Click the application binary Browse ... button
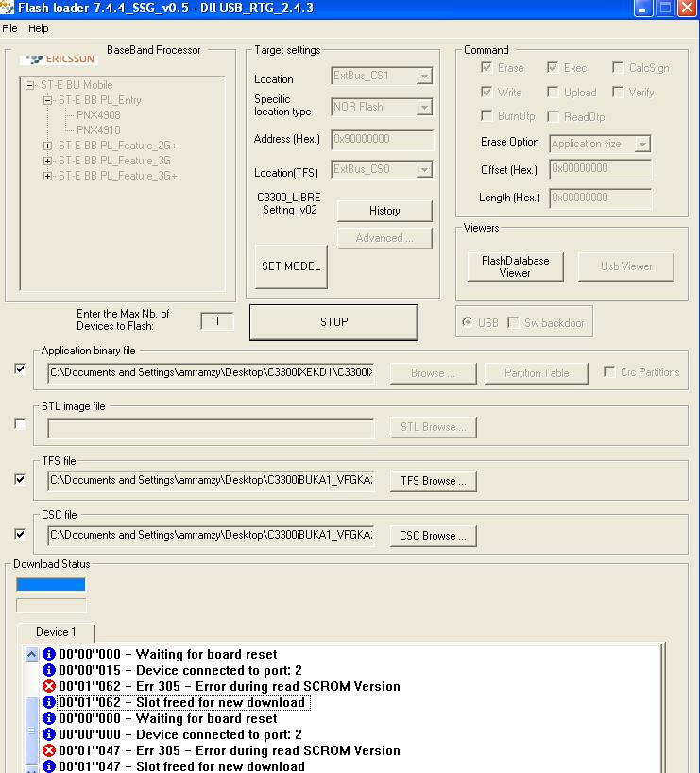Viewport: 700px width, 773px height. (434, 373)
